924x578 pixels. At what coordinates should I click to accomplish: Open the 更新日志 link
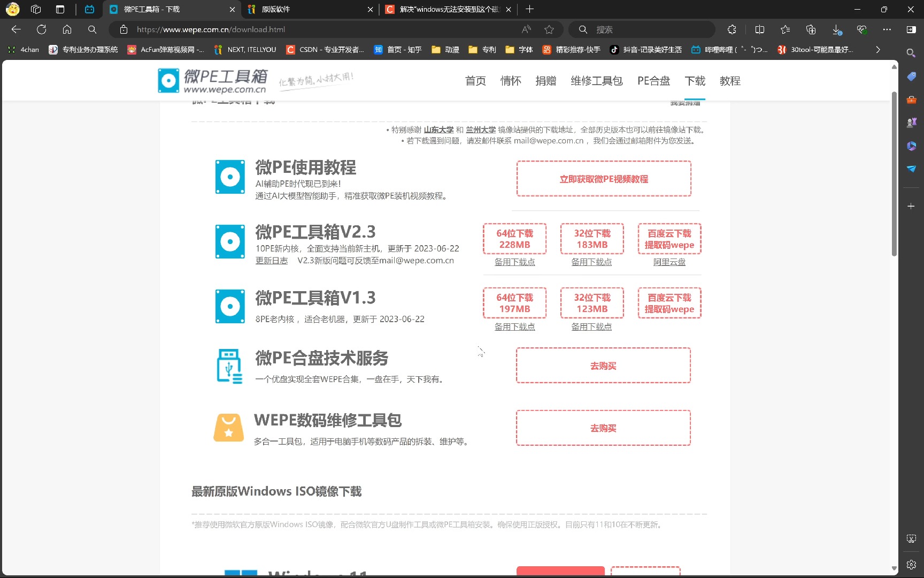[x=272, y=261]
